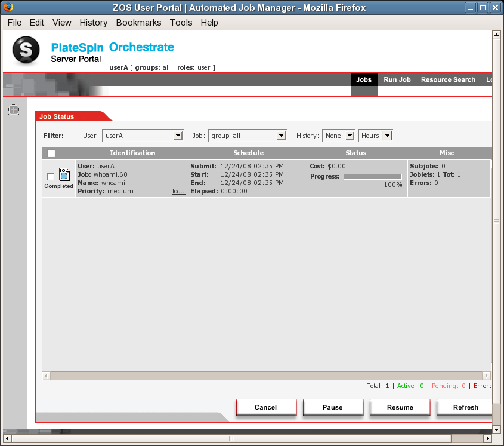
Task: Click the page horizontal scroll left arrow
Action: (x=7, y=438)
